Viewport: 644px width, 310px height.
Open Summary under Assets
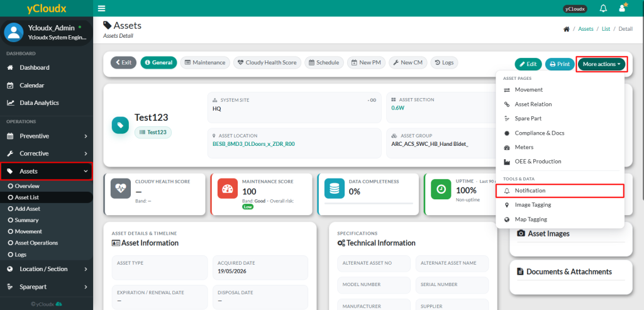(x=47, y=220)
